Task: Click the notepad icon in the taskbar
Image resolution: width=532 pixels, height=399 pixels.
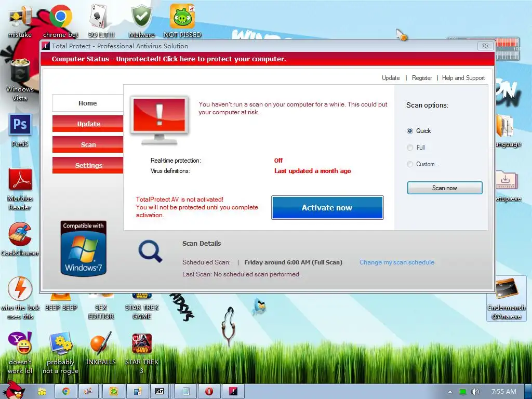Action: coord(185,391)
